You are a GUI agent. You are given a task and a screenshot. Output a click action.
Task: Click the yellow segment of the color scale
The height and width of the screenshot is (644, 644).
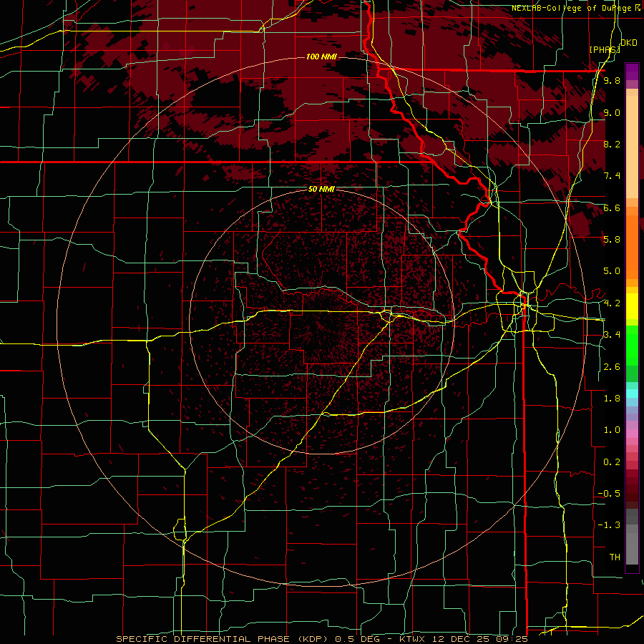point(632,306)
